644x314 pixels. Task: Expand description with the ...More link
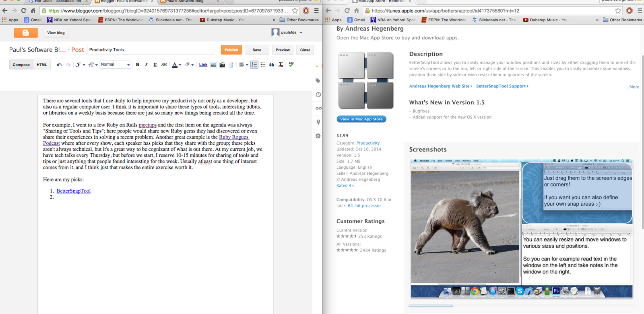(632, 87)
